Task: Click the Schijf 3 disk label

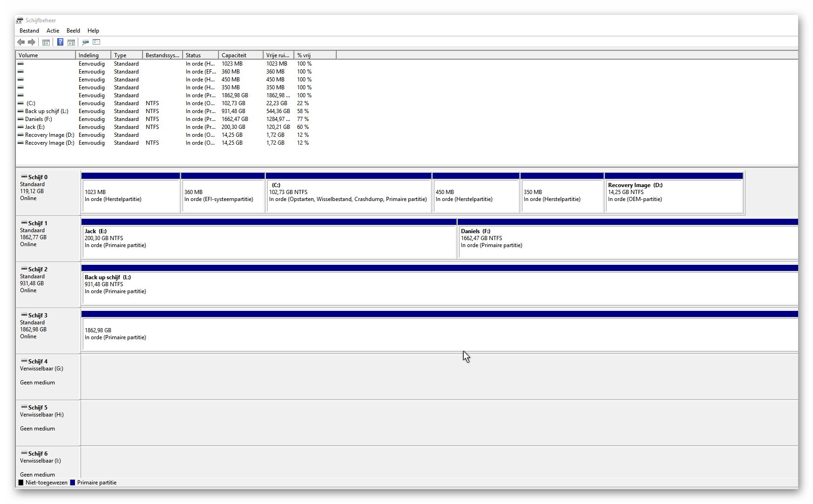Action: tap(38, 316)
